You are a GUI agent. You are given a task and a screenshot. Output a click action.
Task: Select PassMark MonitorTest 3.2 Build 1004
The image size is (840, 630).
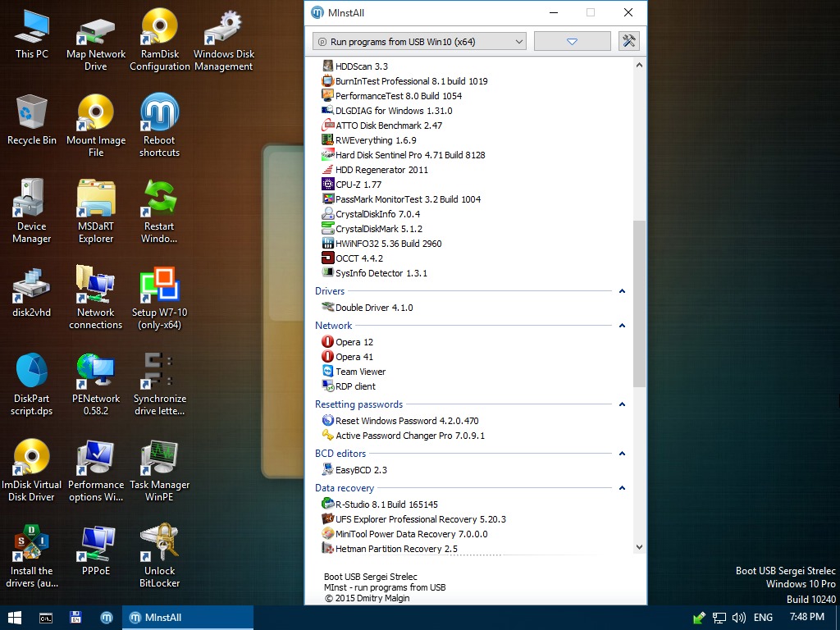click(401, 199)
